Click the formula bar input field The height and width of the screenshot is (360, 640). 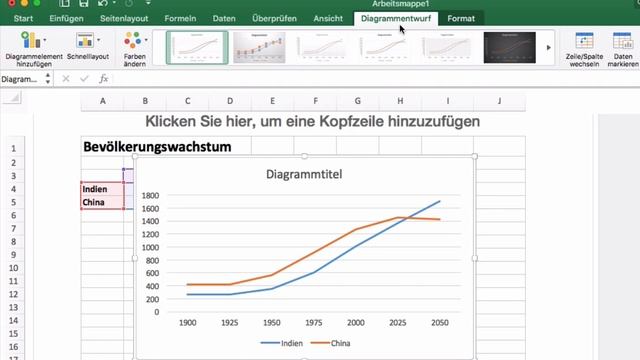(376, 79)
